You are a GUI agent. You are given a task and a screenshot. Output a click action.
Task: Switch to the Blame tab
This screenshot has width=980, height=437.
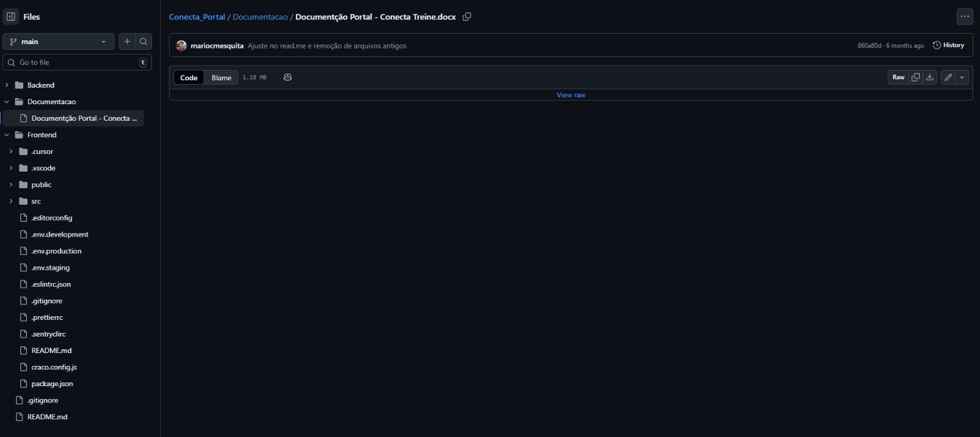[x=221, y=78]
